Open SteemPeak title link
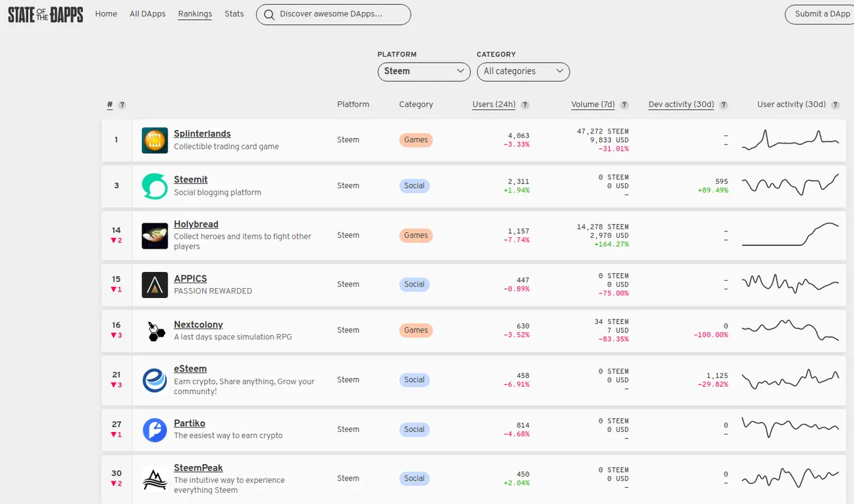 click(x=198, y=468)
